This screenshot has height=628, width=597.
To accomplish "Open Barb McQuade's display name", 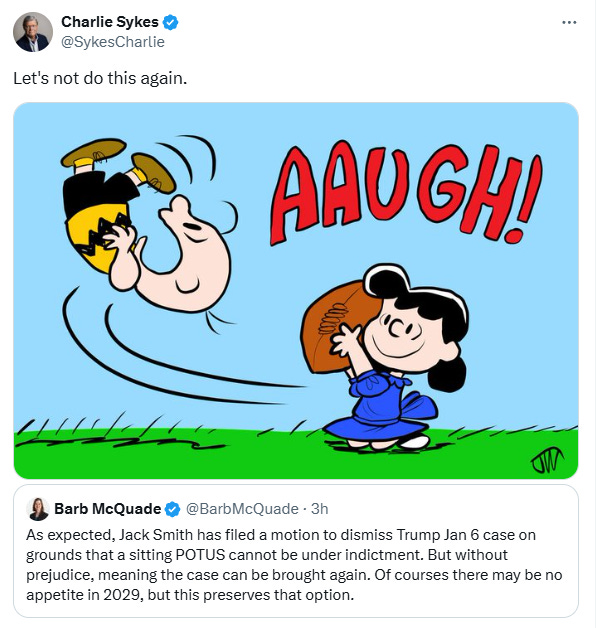I will [107, 509].
